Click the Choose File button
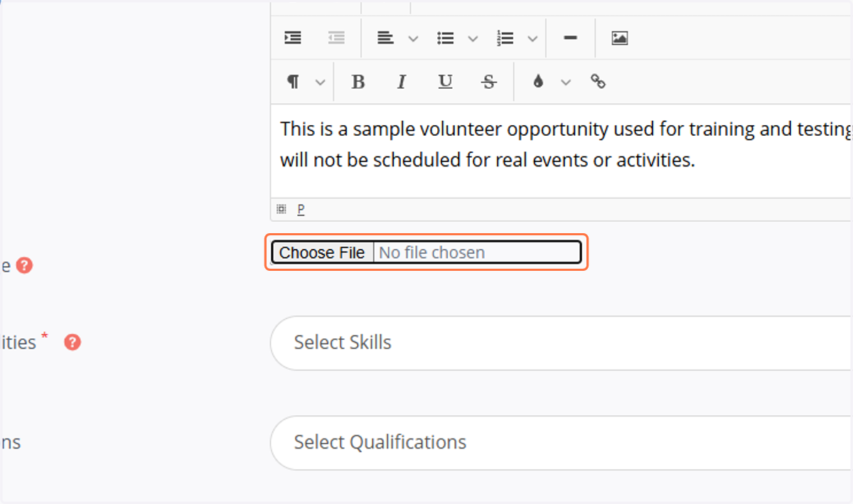Screen dimensions: 853x504 coord(322,252)
